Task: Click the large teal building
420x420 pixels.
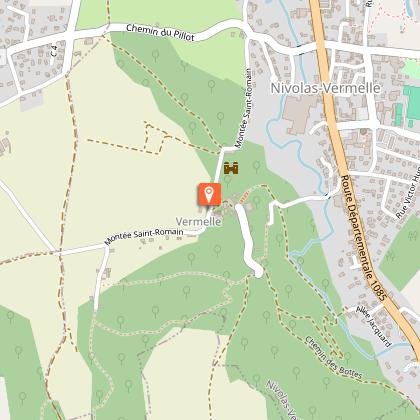Action: [412, 103]
